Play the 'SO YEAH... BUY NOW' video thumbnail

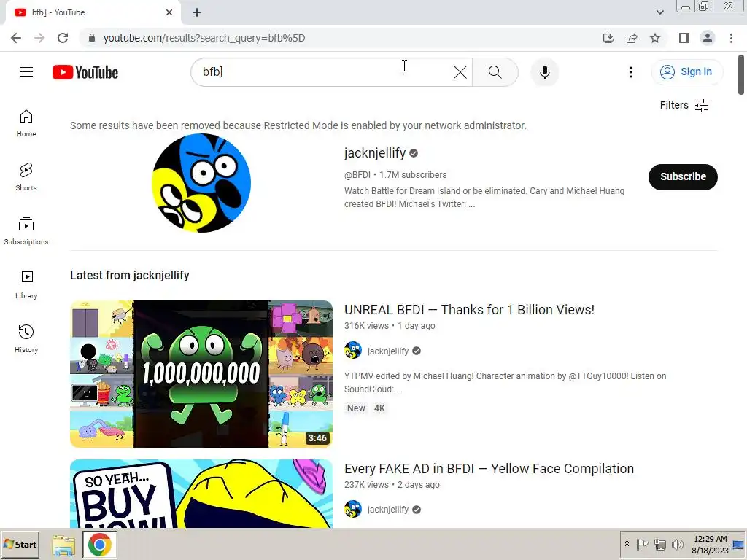201,494
